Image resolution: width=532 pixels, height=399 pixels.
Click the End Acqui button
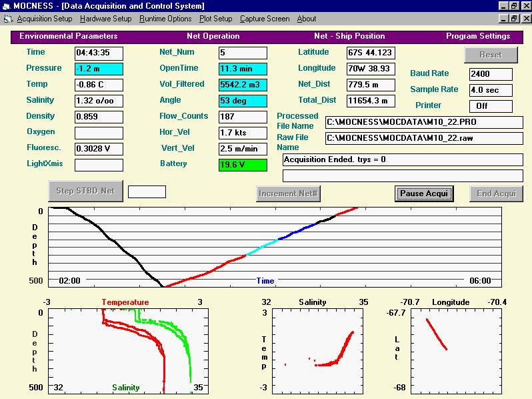[496, 193]
